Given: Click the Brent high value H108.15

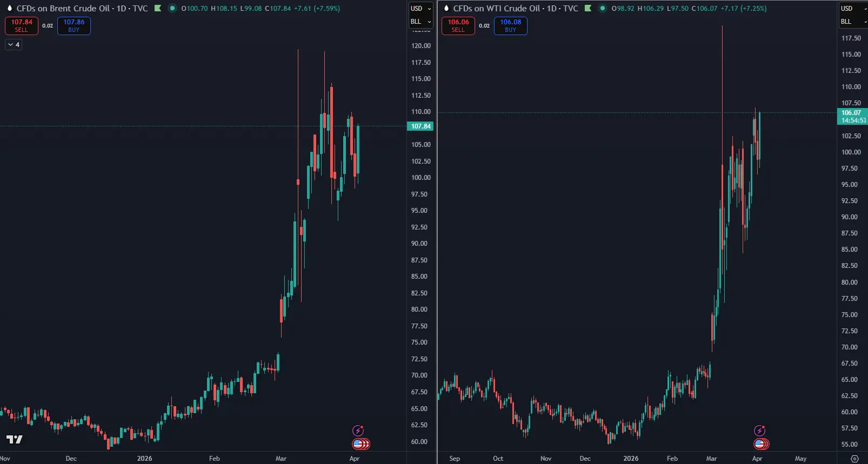Looking at the screenshot, I should [224, 8].
